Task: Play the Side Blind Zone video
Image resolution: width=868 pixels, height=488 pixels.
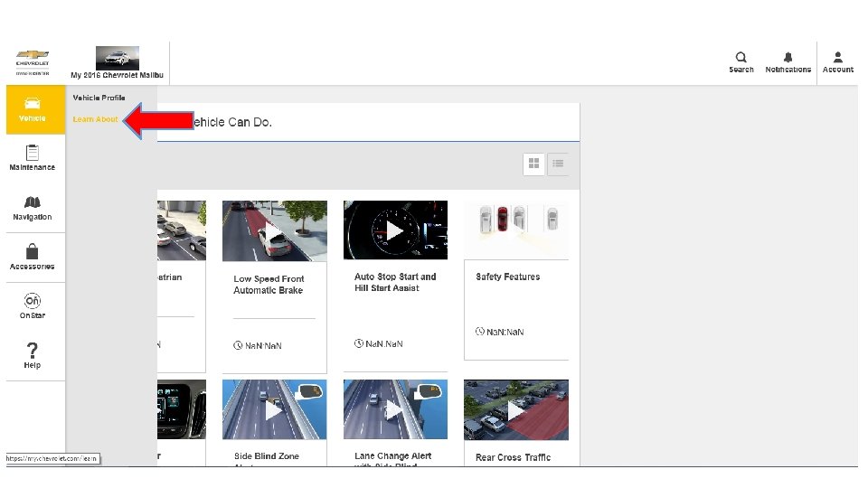Action: (x=275, y=409)
